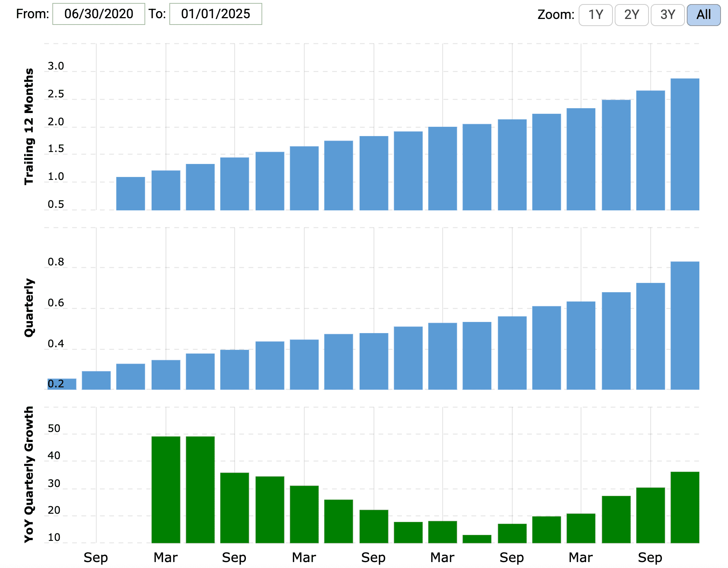Click the first Sep x-axis label
The image size is (728, 568).
(95, 557)
